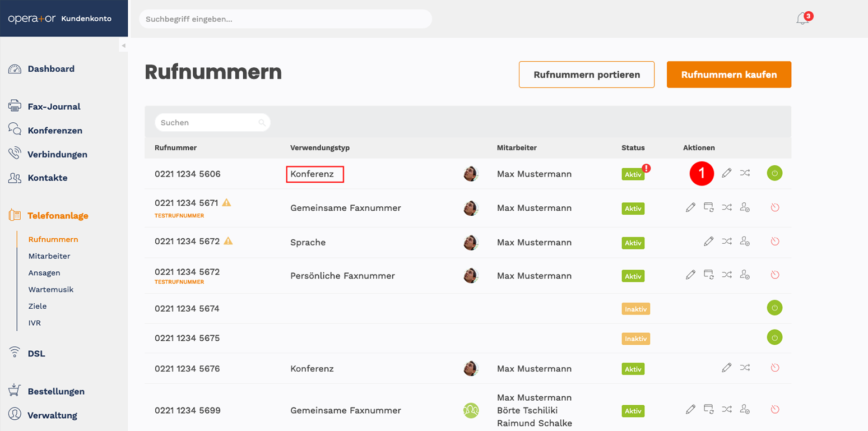Edit number 0221 1234 5606 with pencil icon
Screen dimensions: 868x431
tap(727, 173)
